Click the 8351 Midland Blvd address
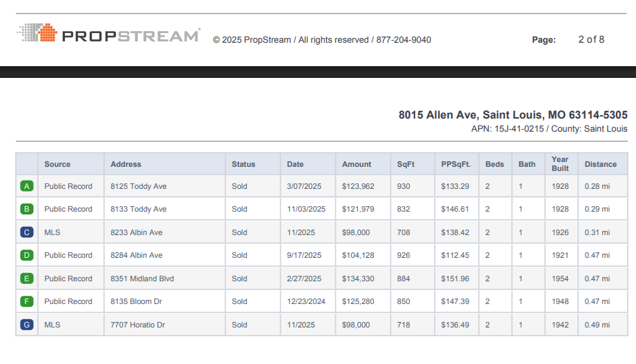The height and width of the screenshot is (364, 636). point(142,279)
